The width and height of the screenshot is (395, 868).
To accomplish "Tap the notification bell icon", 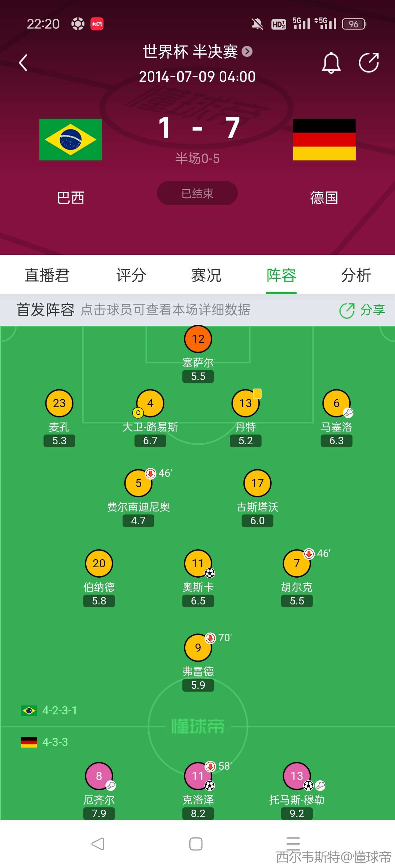I will 331,63.
